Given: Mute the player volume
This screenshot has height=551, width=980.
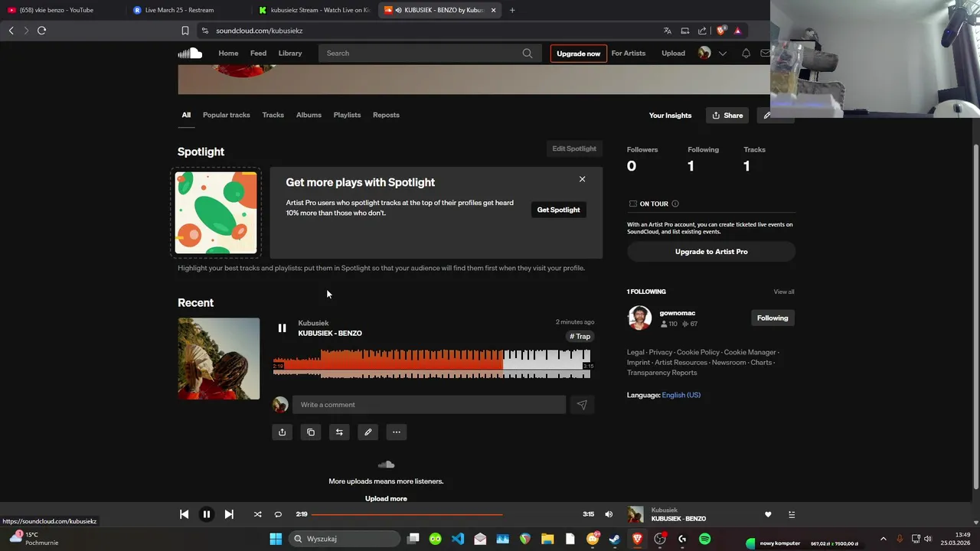Looking at the screenshot, I should click(609, 514).
